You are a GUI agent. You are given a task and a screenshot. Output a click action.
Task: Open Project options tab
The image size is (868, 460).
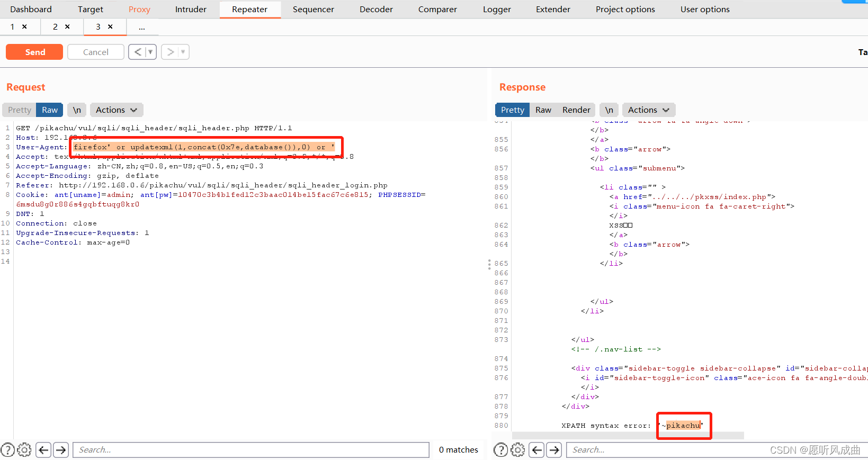pos(625,9)
